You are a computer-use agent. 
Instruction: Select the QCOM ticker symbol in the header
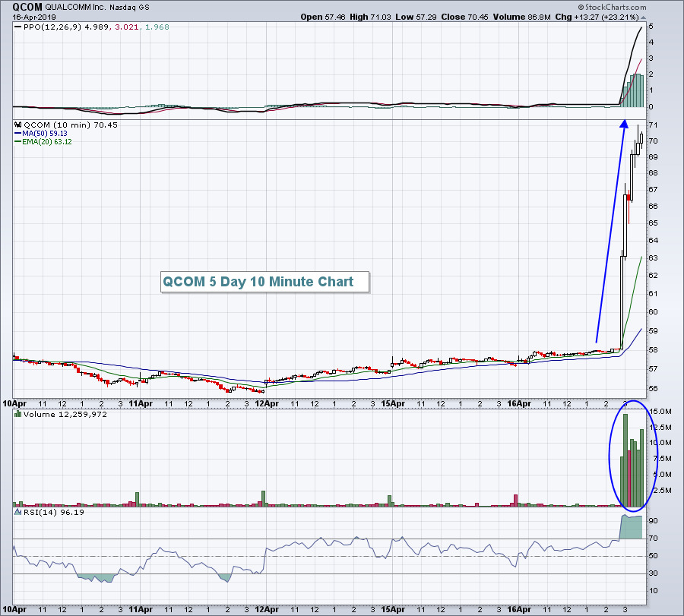coord(27,7)
